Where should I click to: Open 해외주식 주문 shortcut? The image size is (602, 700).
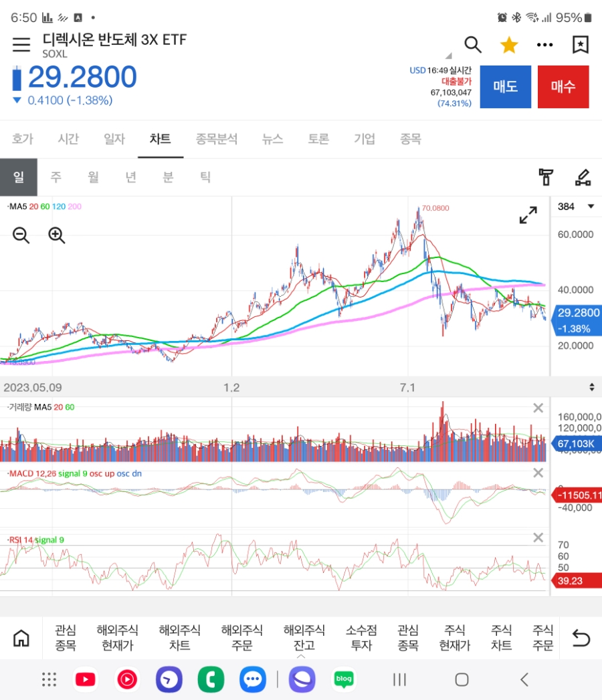242,638
